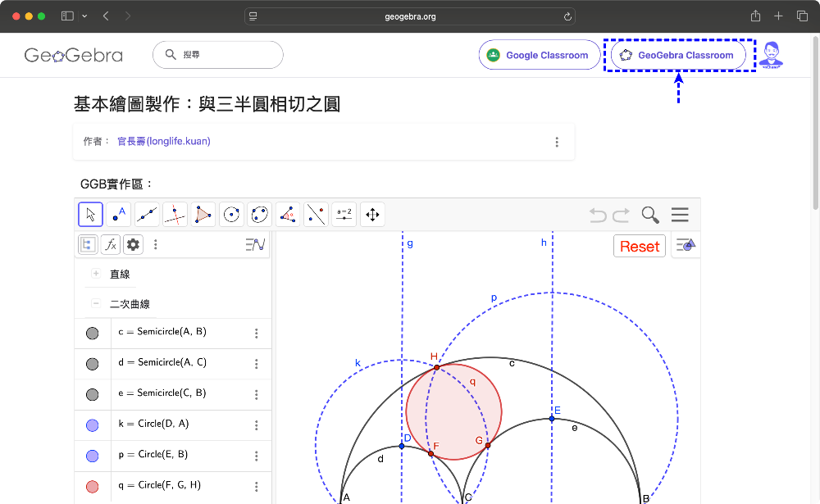The height and width of the screenshot is (504, 820).
Task: Open the function fx tab icon
Action: 111,245
